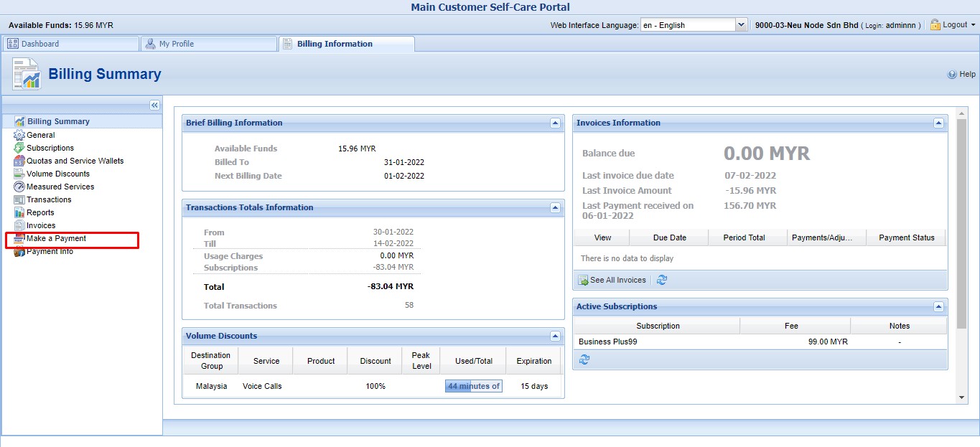Click the Used/Total minutes progress bar
Screen dimensions: 980x447
[473, 386]
